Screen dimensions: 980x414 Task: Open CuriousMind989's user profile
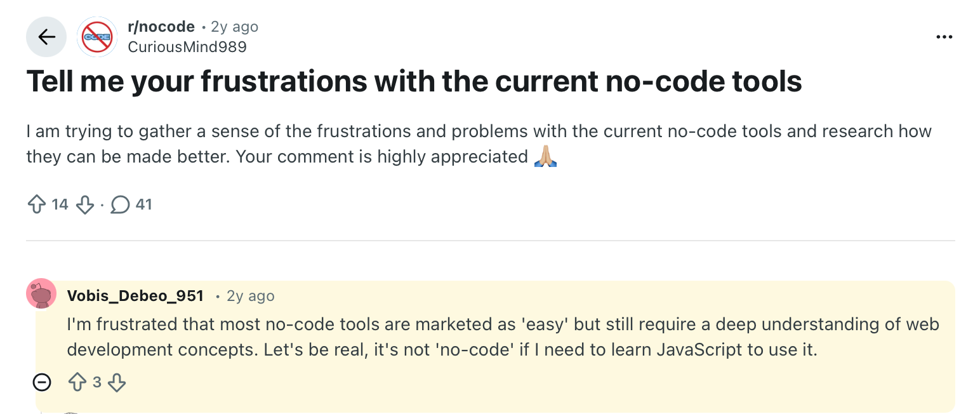[x=187, y=47]
